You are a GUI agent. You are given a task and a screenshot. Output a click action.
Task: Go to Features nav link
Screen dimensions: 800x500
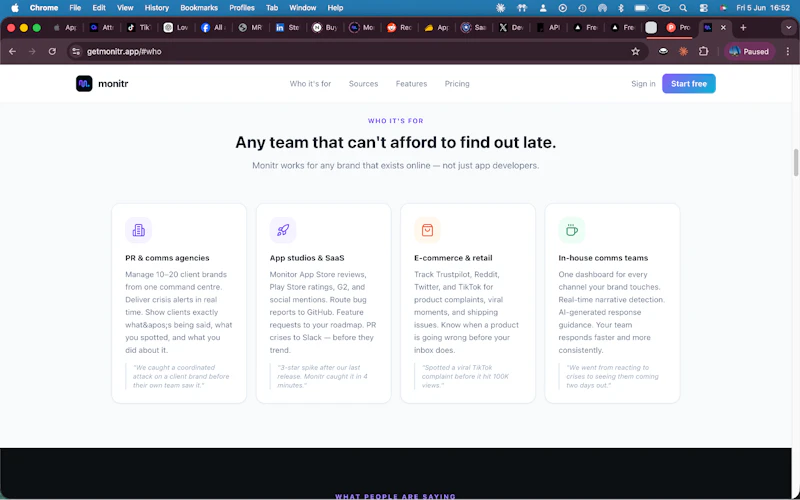(411, 84)
